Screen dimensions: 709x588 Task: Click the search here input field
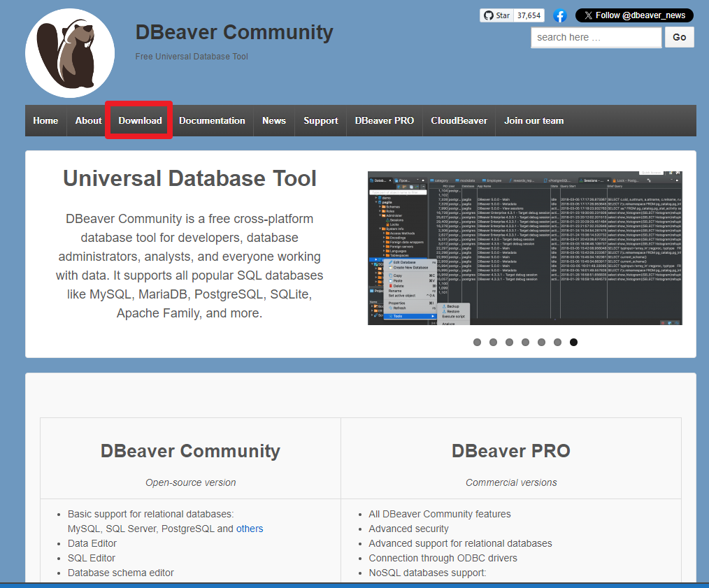click(x=596, y=37)
